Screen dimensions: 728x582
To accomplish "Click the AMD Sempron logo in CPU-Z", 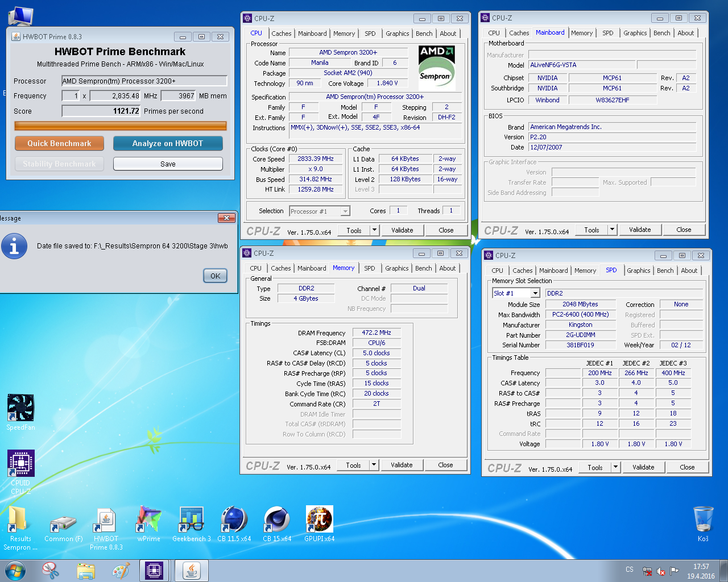I will (x=436, y=68).
